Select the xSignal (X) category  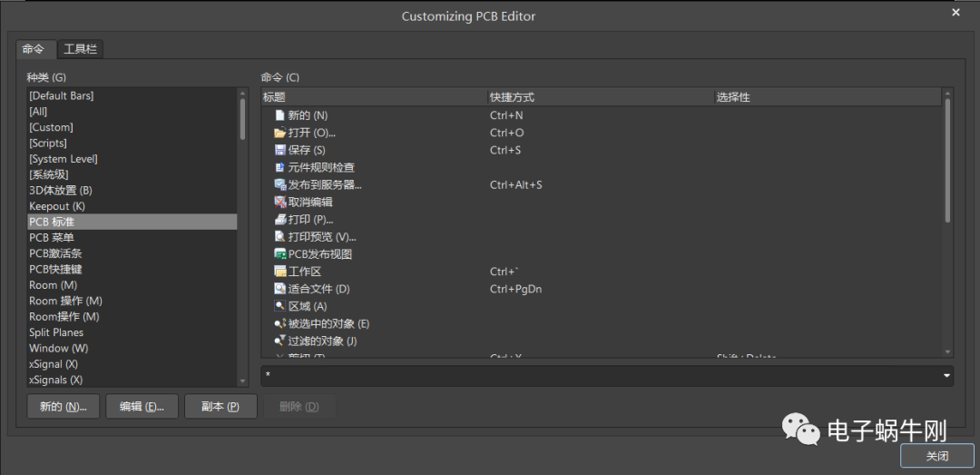coord(132,363)
